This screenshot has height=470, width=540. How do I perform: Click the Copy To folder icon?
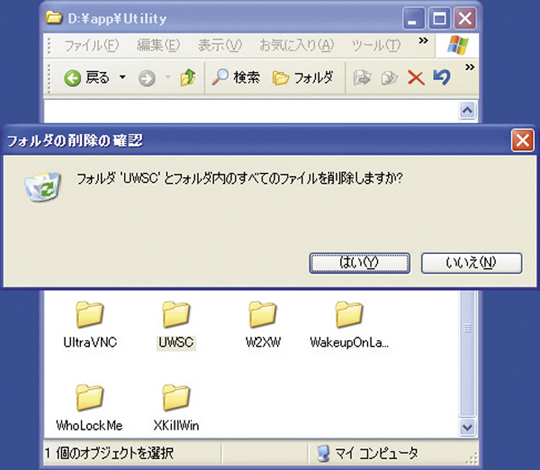pos(389,78)
